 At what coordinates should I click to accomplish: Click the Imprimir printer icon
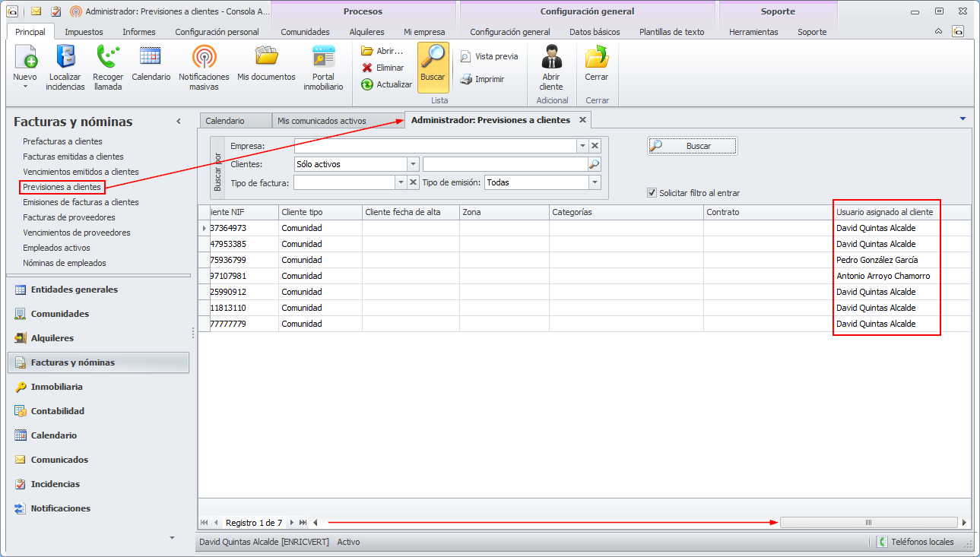point(465,79)
